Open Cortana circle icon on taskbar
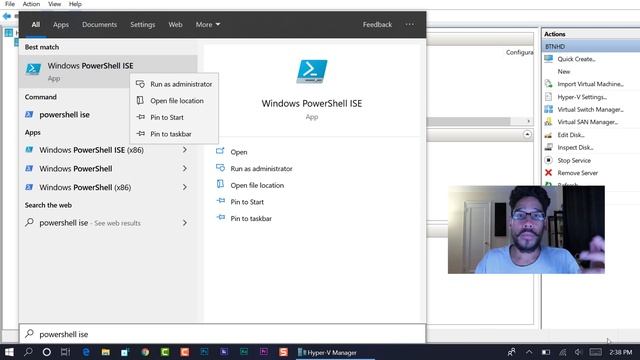The width and height of the screenshot is (640, 360). click(47, 352)
